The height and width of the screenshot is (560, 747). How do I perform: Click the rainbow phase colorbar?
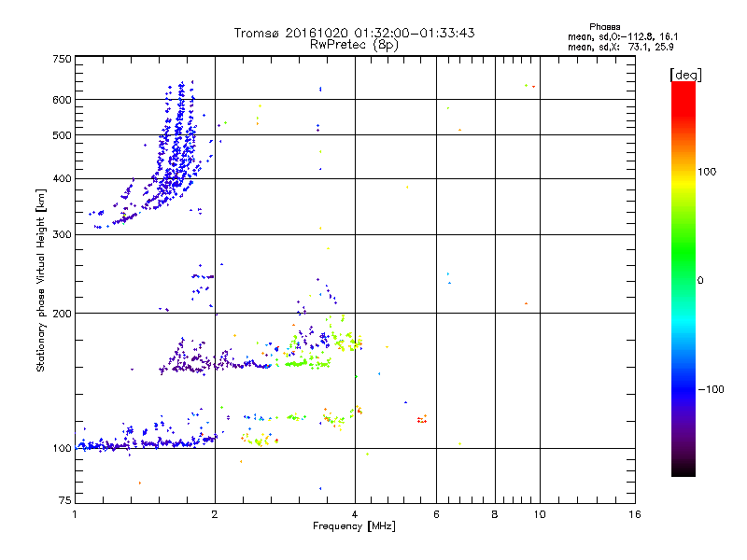[x=684, y=278]
